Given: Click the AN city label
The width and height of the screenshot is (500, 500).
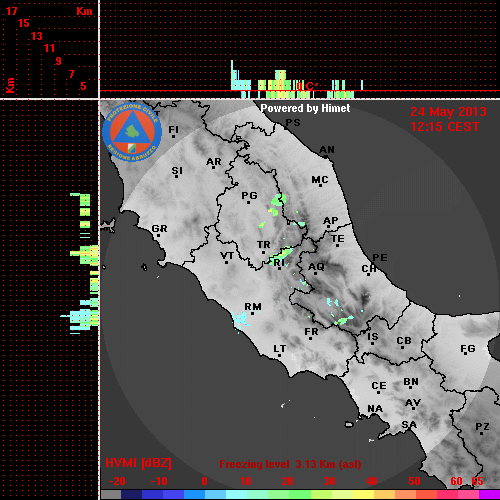Looking at the screenshot, I should [327, 150].
